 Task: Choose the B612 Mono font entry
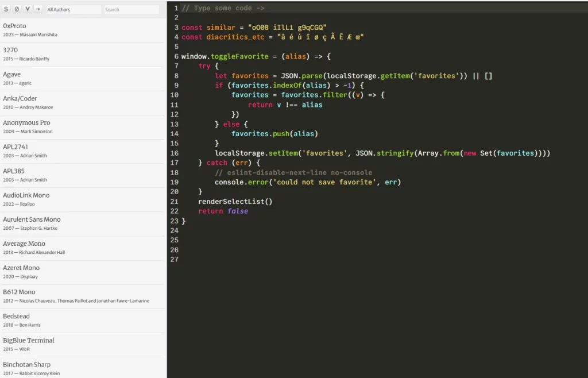[x=83, y=296]
